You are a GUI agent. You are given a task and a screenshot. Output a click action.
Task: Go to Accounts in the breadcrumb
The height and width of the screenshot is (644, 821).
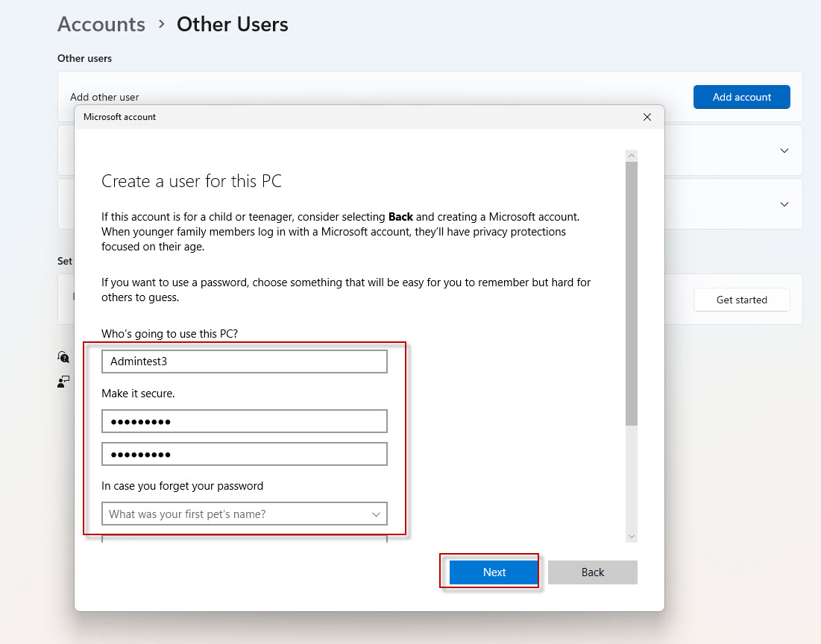(101, 24)
